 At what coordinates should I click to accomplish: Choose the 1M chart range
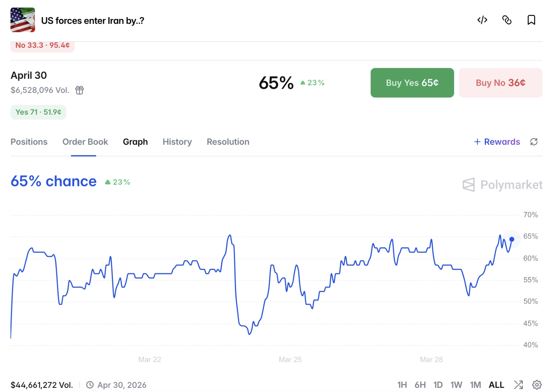475,385
